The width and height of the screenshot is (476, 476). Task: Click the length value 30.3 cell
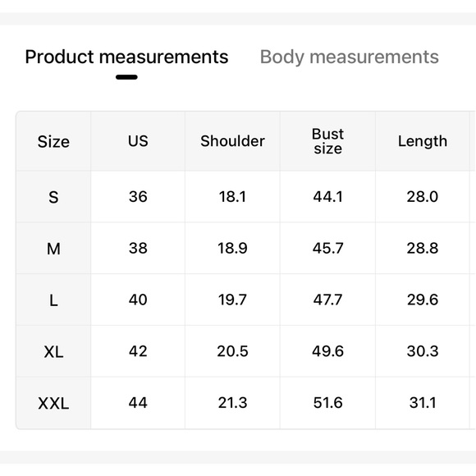(423, 351)
